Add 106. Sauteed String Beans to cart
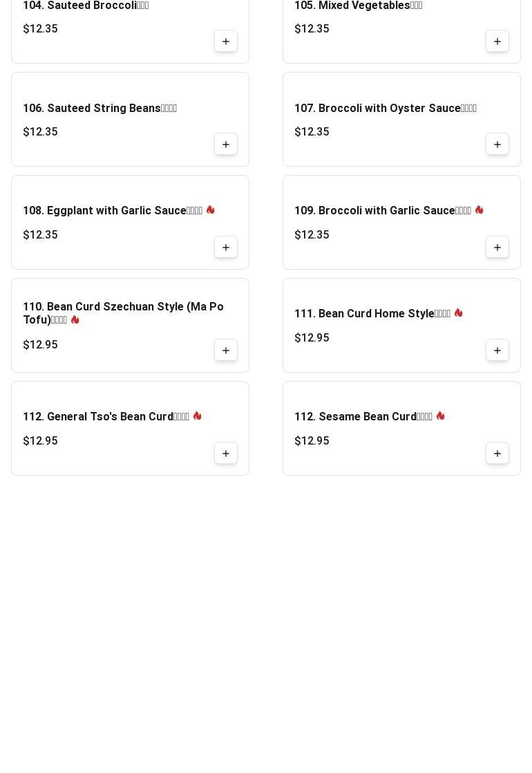This screenshot has height=773, width=532. pyautogui.click(x=226, y=145)
